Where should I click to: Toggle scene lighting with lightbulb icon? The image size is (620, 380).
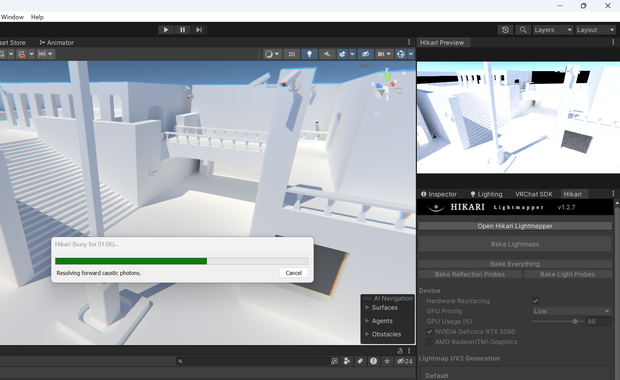[x=309, y=54]
